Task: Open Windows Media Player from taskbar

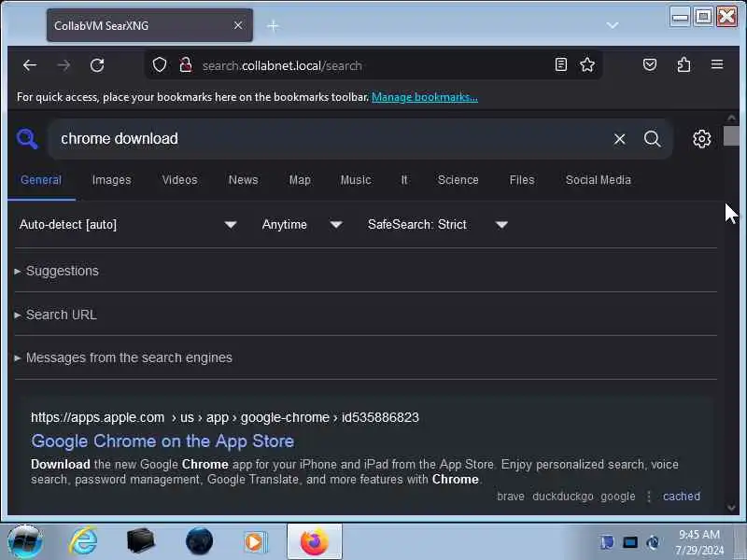Action: click(256, 542)
